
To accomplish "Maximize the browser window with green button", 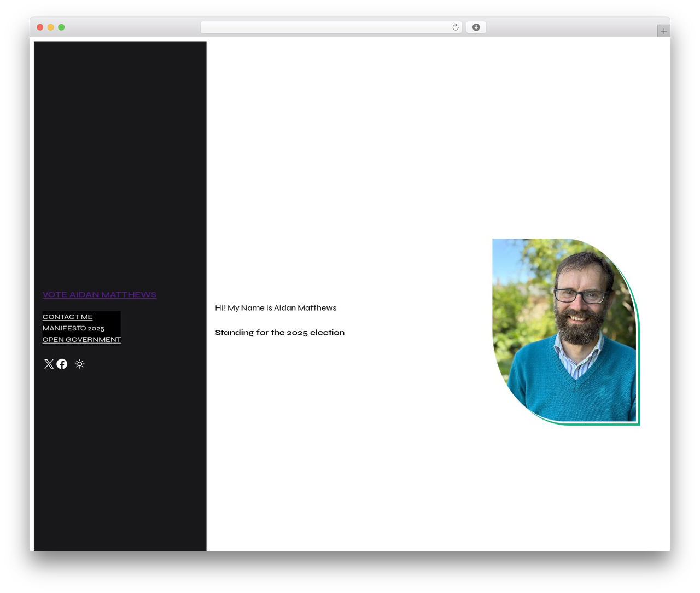I will click(x=62, y=27).
